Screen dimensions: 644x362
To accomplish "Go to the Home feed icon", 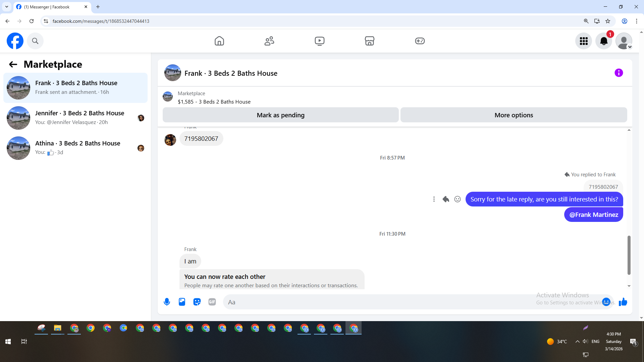I will 219,41.
